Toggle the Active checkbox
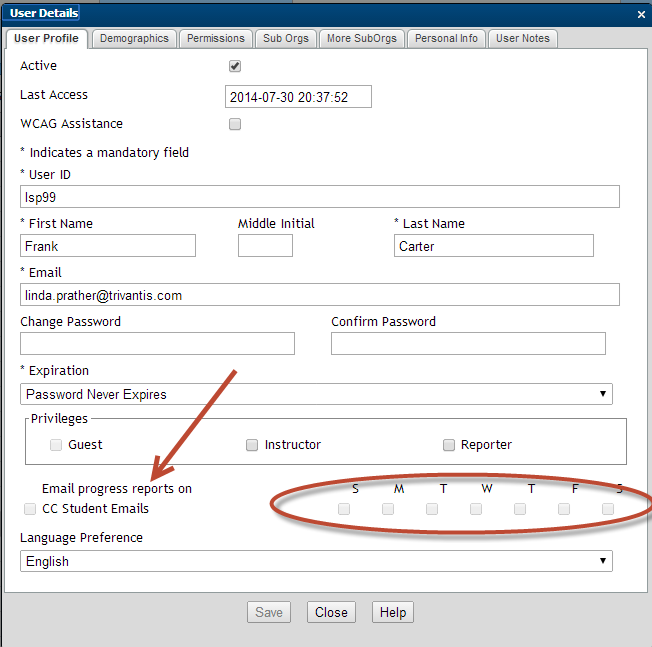The width and height of the screenshot is (652, 647). pos(235,66)
